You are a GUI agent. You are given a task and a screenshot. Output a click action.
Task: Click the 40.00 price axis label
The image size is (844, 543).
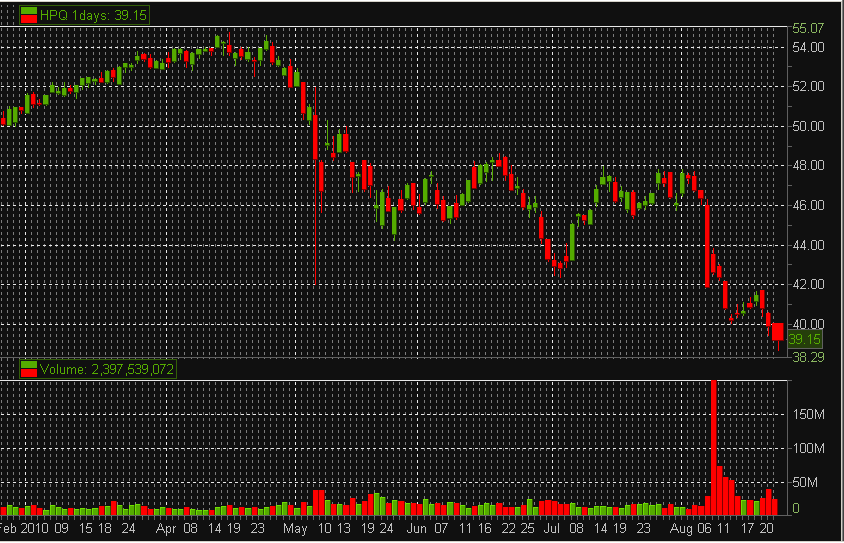pos(808,323)
